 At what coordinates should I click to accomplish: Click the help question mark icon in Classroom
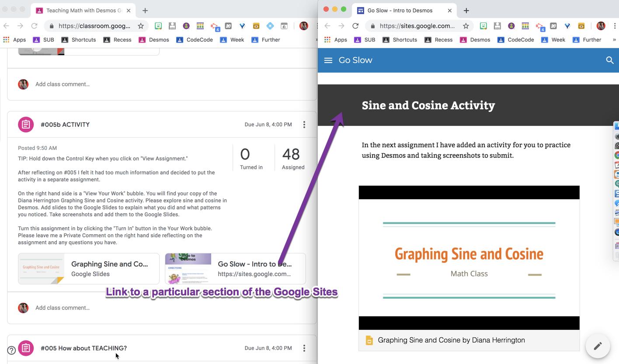pyautogui.click(x=12, y=350)
